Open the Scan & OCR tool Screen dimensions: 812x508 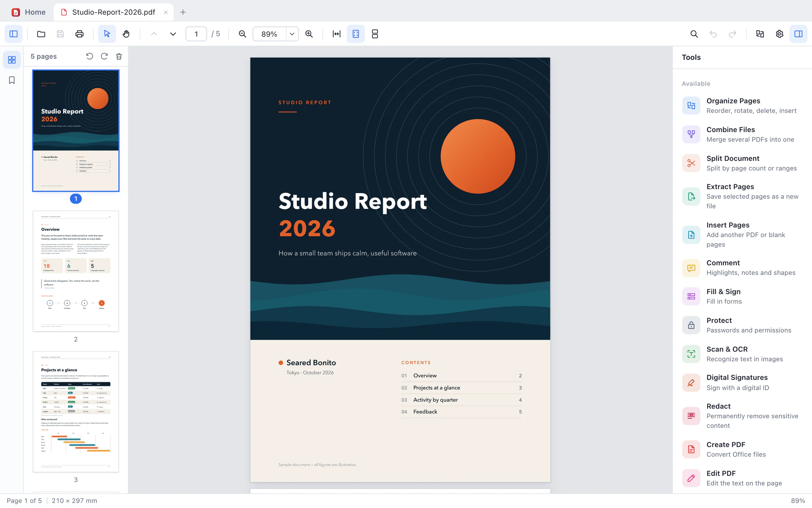point(742,354)
